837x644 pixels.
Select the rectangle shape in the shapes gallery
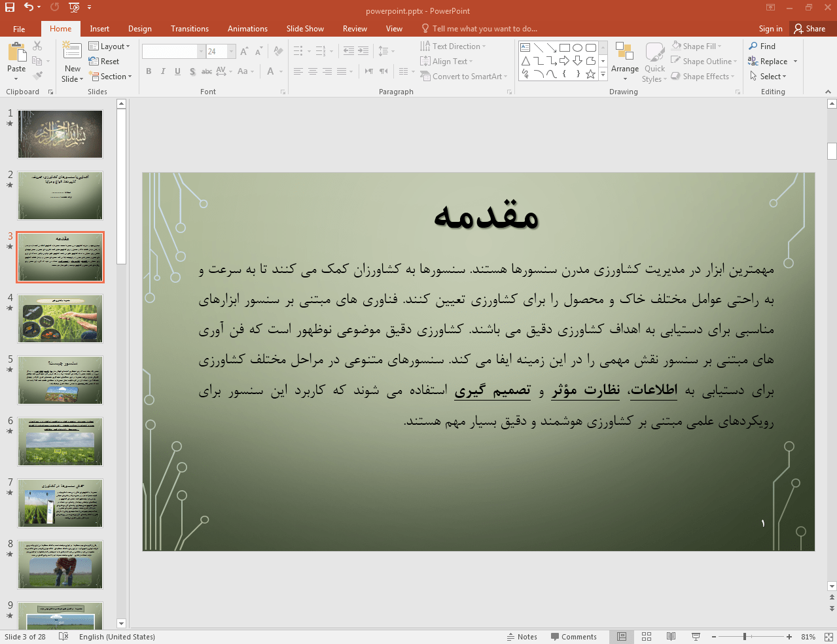pyautogui.click(x=564, y=48)
